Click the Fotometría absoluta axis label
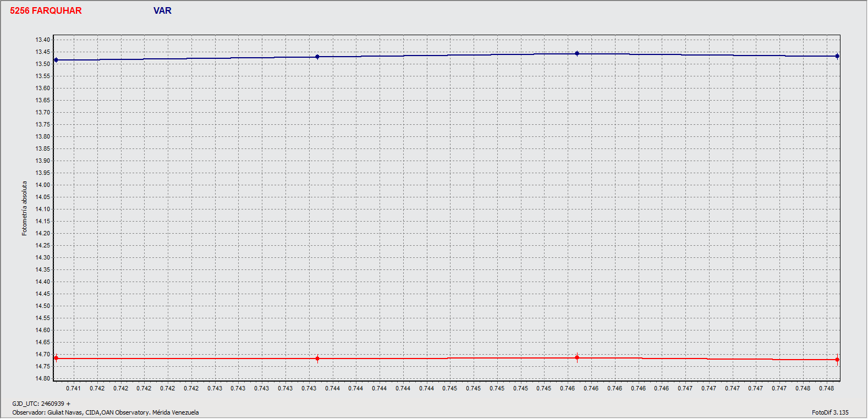 tap(24, 208)
